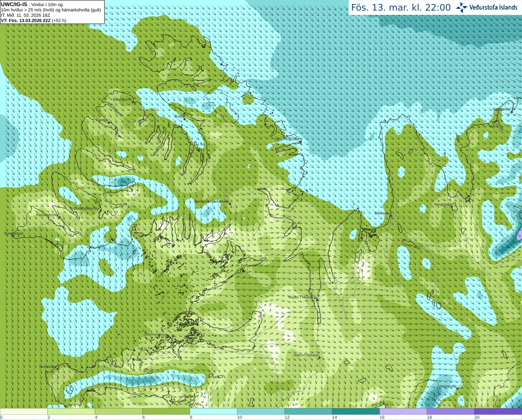Select the IT: Mið. 11. 03. 2026 18Z line
Viewport: 522px width, 420px height.
point(25,15)
